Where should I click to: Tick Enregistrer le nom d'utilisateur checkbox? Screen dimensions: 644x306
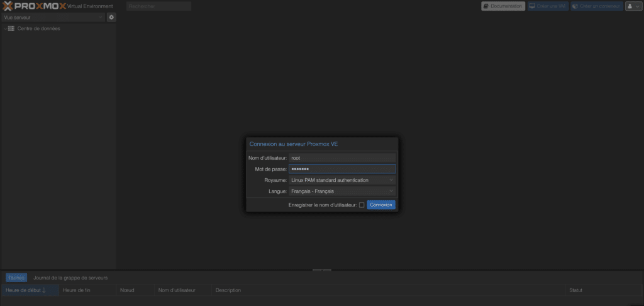click(x=362, y=205)
